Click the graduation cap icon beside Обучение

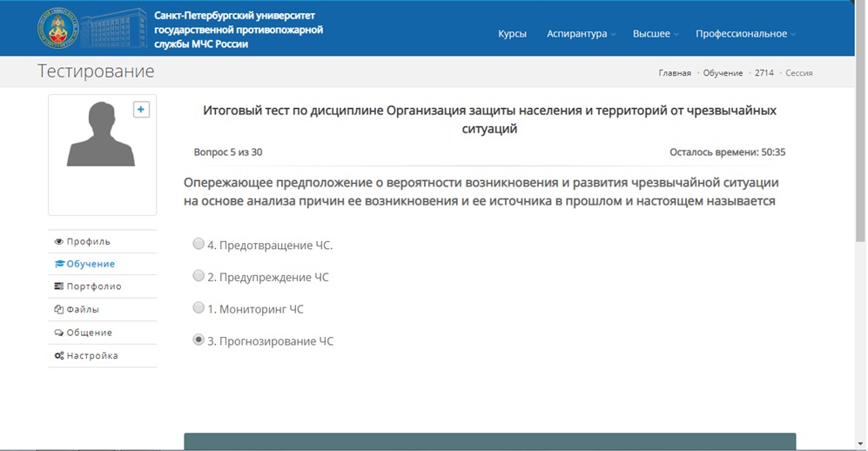pyautogui.click(x=59, y=265)
